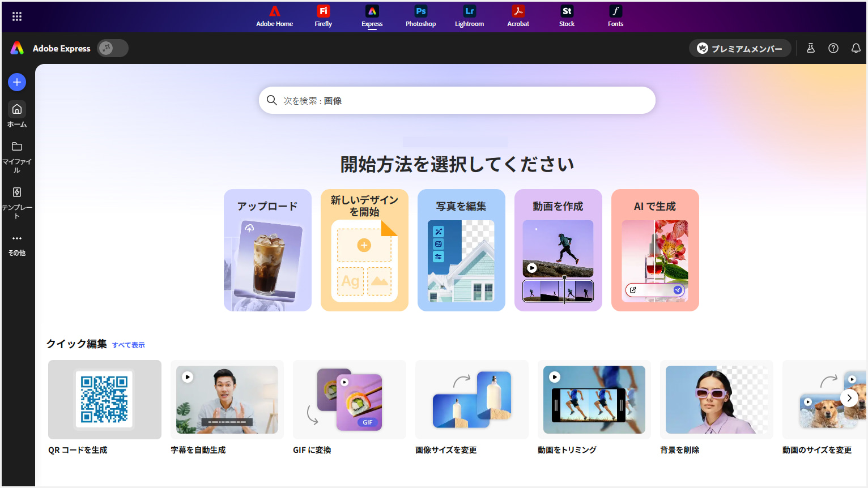Select the AI で生成 card
The height and width of the screenshot is (488, 868).
tap(655, 250)
